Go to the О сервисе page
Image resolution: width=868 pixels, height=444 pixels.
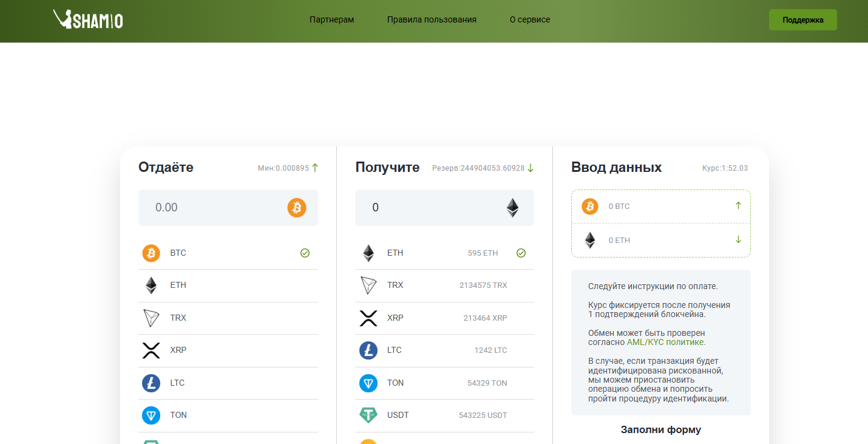click(530, 19)
